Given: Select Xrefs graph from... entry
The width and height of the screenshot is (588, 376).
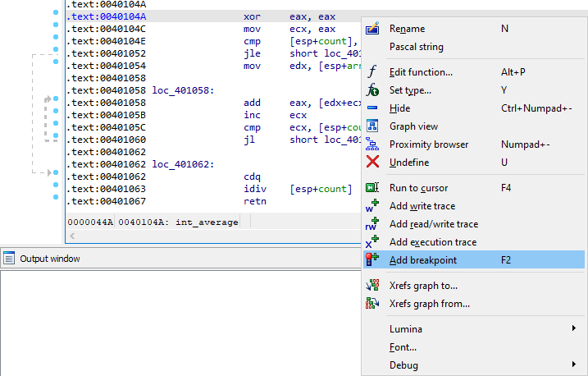Looking at the screenshot, I should (x=429, y=304).
